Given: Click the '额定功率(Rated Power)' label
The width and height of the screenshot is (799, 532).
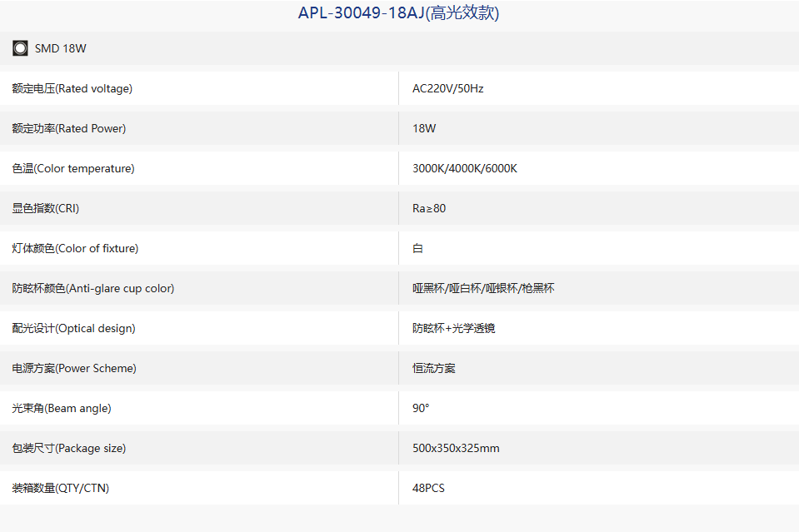Looking at the screenshot, I should [x=69, y=128].
